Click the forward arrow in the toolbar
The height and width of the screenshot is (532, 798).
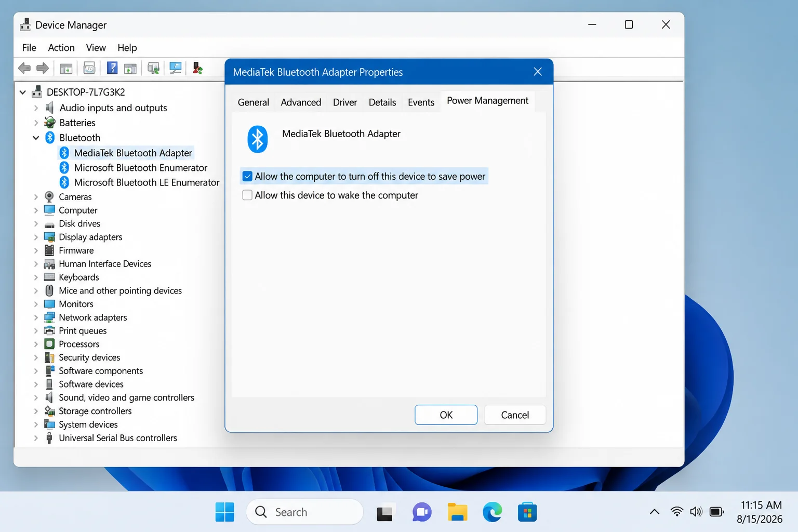pyautogui.click(x=43, y=68)
